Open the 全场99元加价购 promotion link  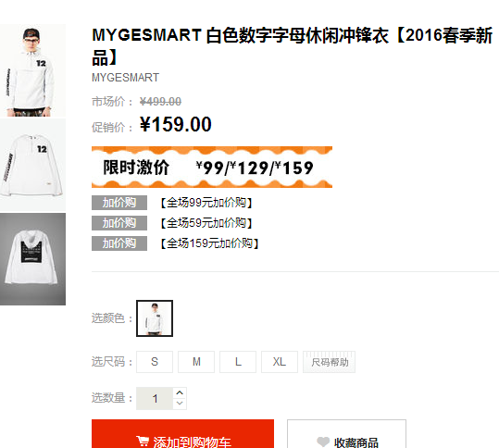(206, 203)
